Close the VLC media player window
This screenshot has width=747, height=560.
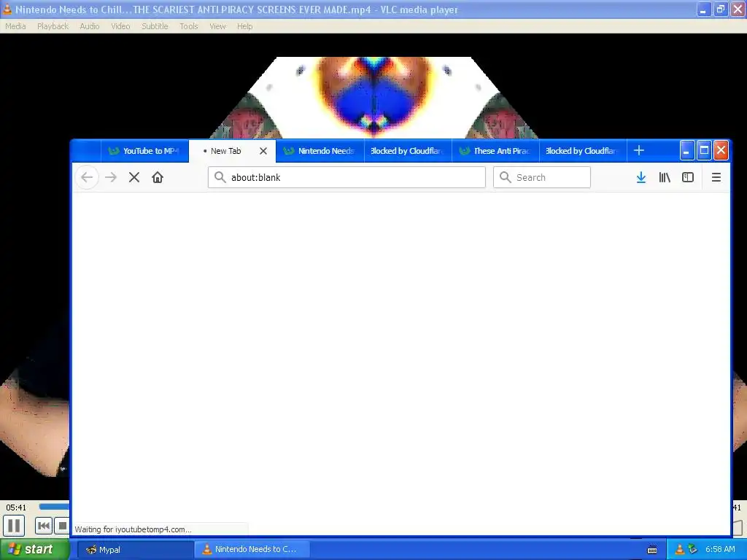pyautogui.click(x=738, y=9)
